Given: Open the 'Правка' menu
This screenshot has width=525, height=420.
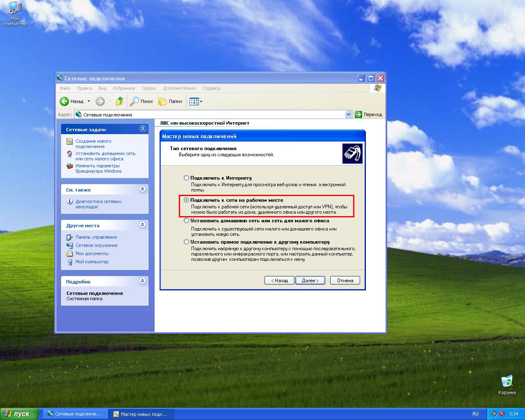Looking at the screenshot, I should [84, 88].
